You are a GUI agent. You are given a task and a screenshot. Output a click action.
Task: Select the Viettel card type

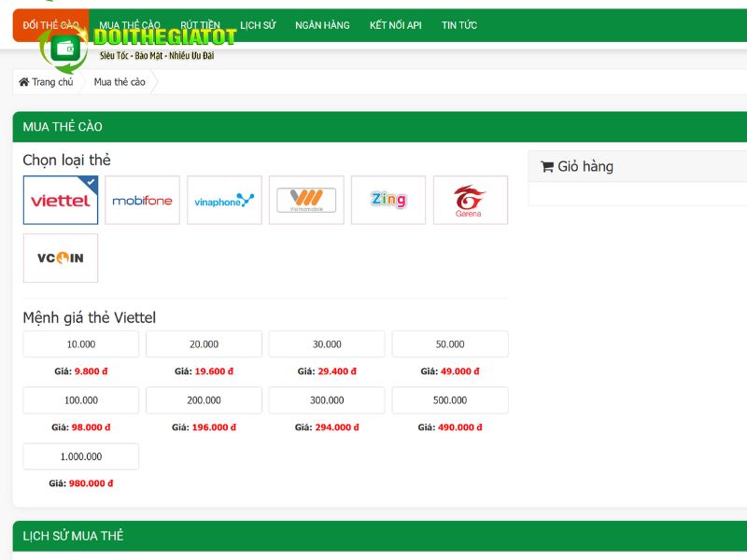[61, 200]
